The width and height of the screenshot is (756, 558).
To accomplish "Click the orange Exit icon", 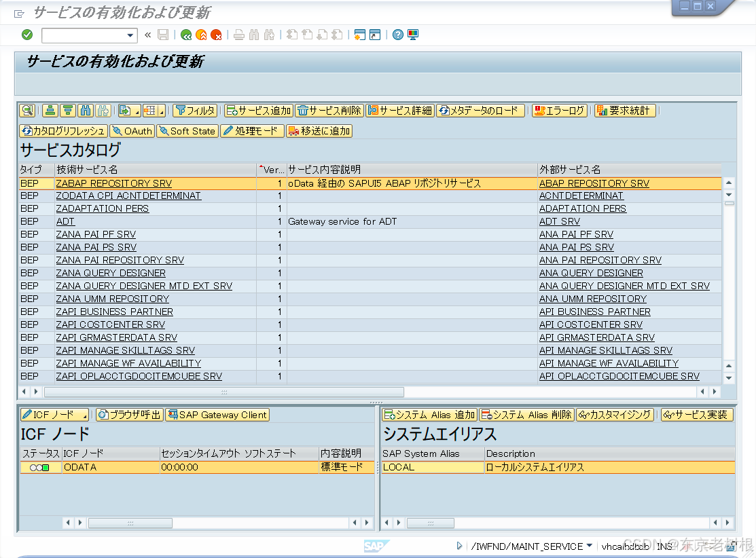I will coord(201,35).
